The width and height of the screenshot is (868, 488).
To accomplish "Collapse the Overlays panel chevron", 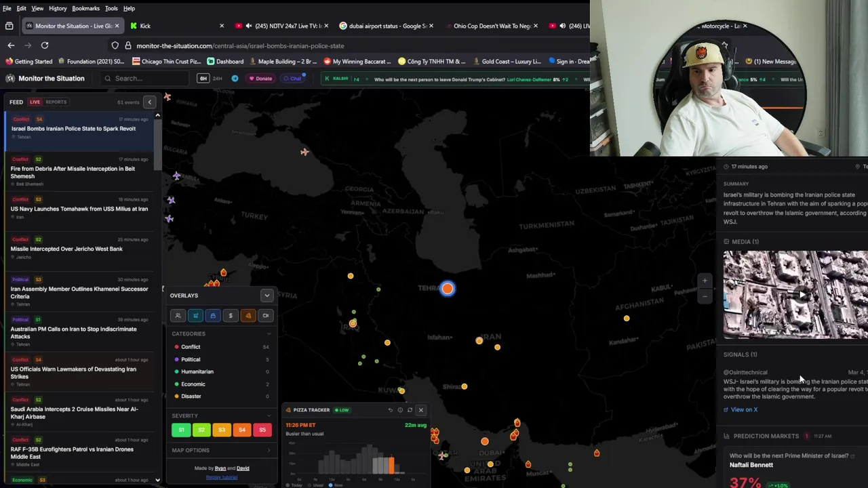I will [x=267, y=296].
